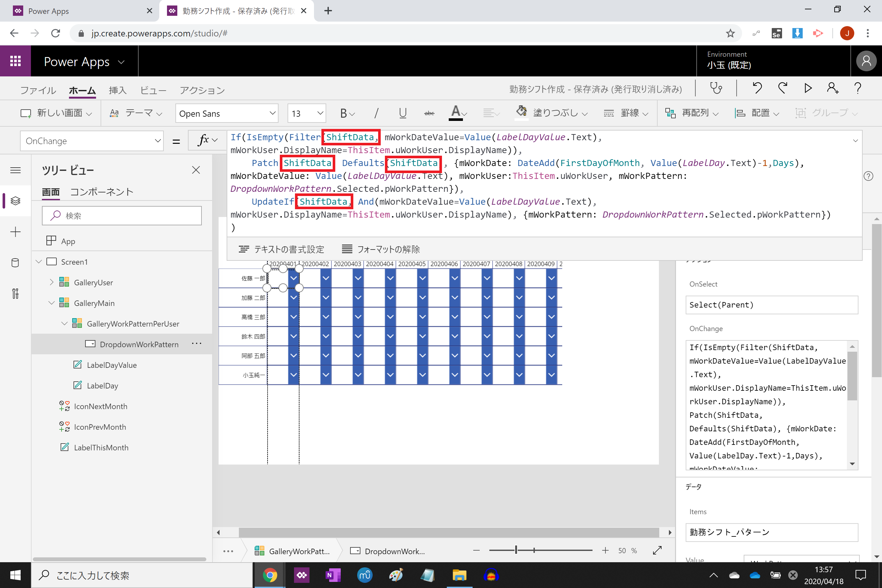Open the 挿入 menu tab
This screenshot has height=588, width=882.
point(118,90)
